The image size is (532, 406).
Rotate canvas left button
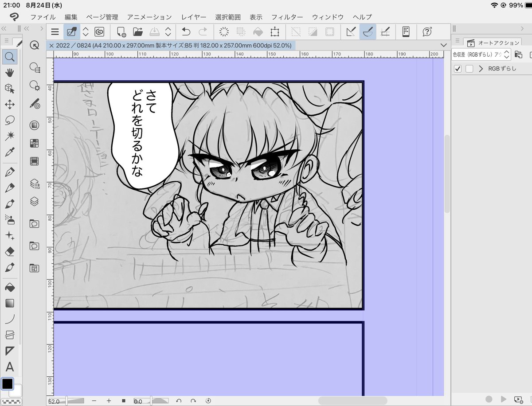coord(179,401)
